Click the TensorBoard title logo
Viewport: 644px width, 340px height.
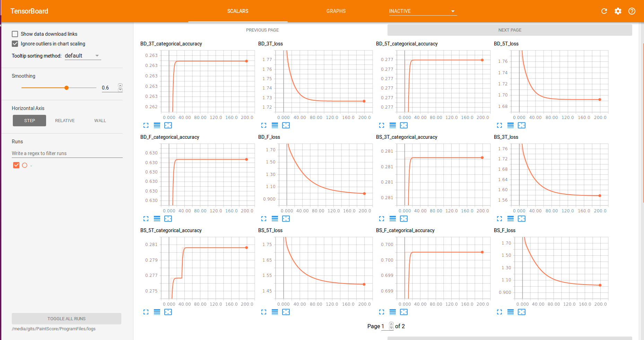pyautogui.click(x=29, y=11)
